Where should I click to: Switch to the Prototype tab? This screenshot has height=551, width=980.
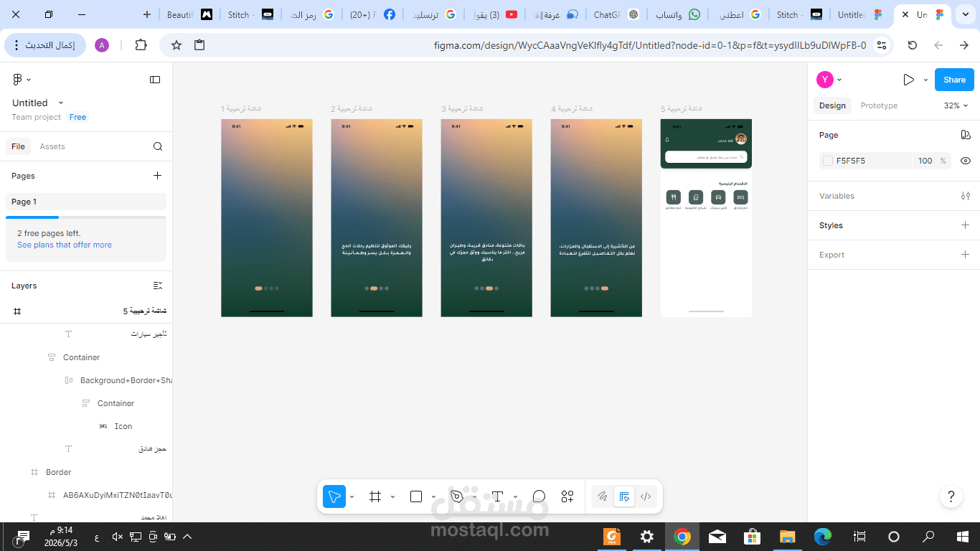click(879, 105)
